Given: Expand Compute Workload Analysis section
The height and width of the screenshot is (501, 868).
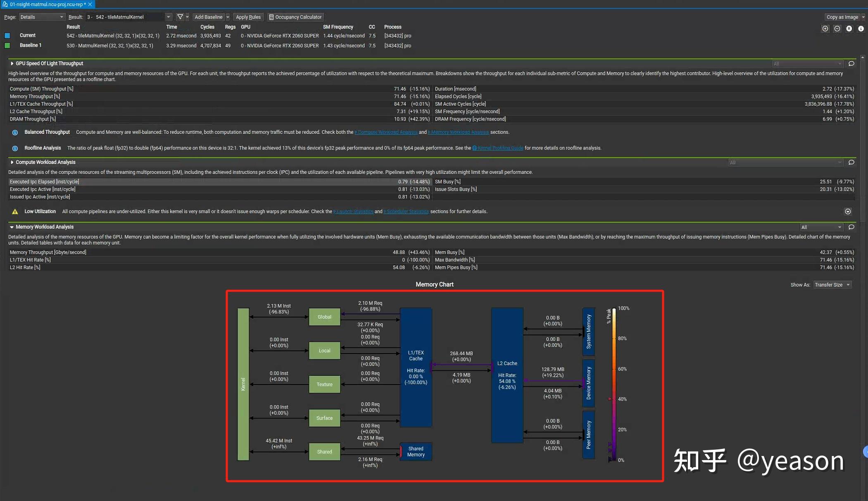Looking at the screenshot, I should click(12, 162).
